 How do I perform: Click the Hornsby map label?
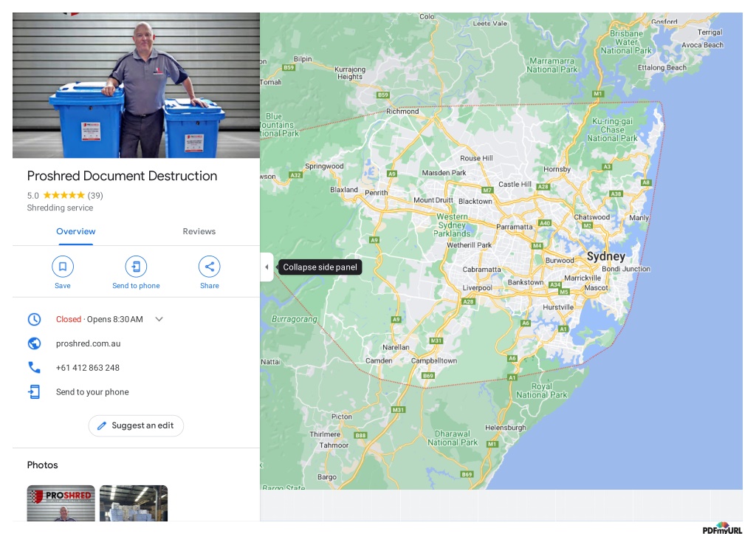click(x=557, y=169)
